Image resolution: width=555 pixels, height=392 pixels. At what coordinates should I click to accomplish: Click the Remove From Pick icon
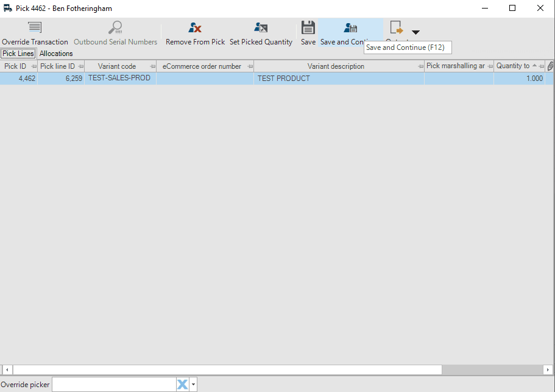click(195, 27)
